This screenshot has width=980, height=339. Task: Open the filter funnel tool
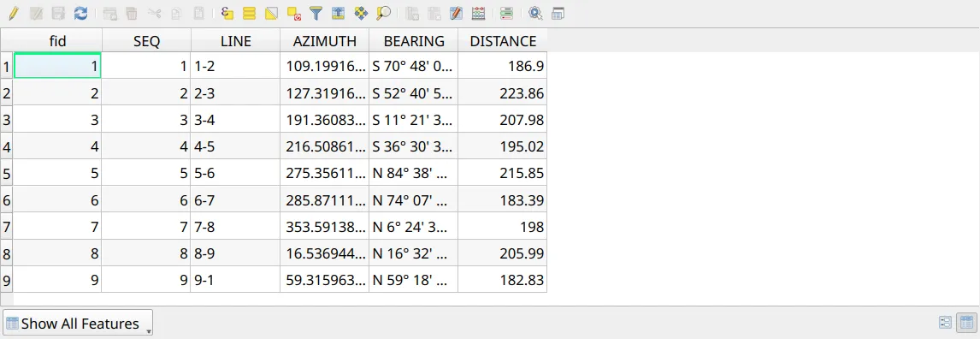(x=316, y=13)
